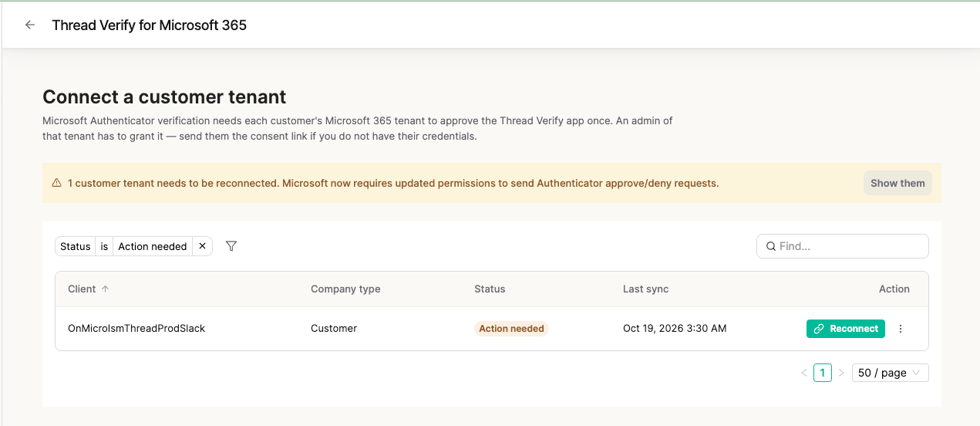Viewport: 980px width, 426px height.
Task: Select page 1 in pagination
Action: (x=823, y=373)
